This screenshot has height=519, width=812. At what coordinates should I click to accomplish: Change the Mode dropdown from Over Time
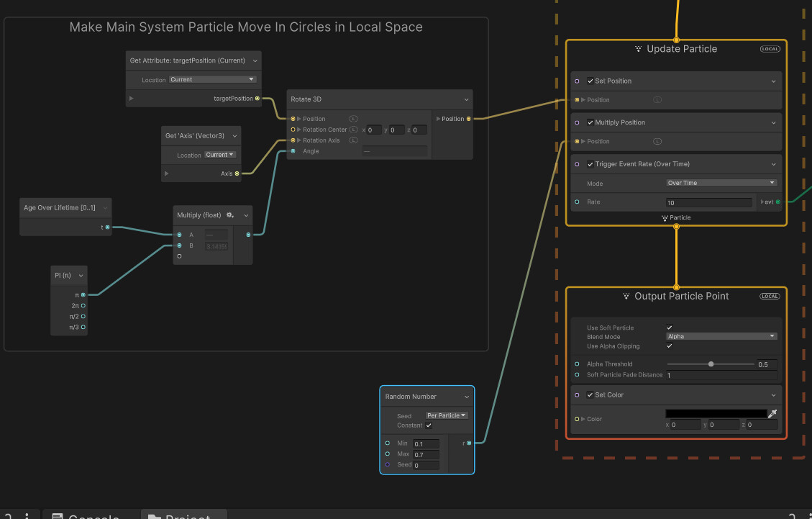pos(719,184)
